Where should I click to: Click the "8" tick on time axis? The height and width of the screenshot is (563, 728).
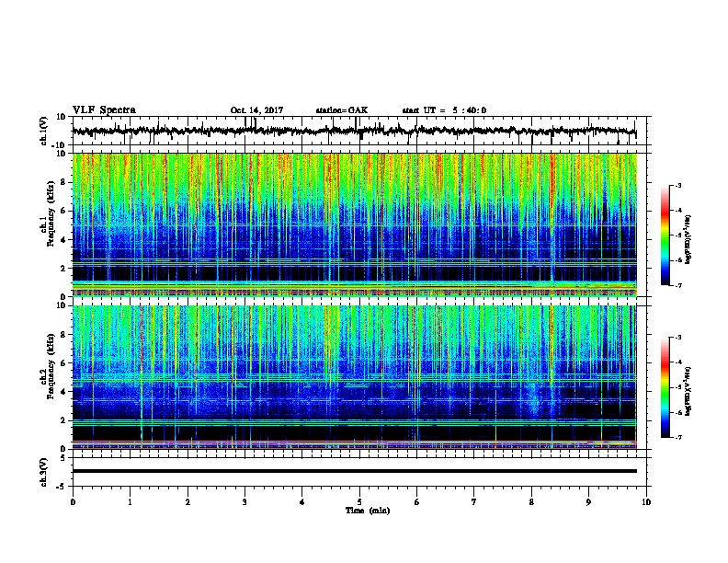[x=531, y=502]
